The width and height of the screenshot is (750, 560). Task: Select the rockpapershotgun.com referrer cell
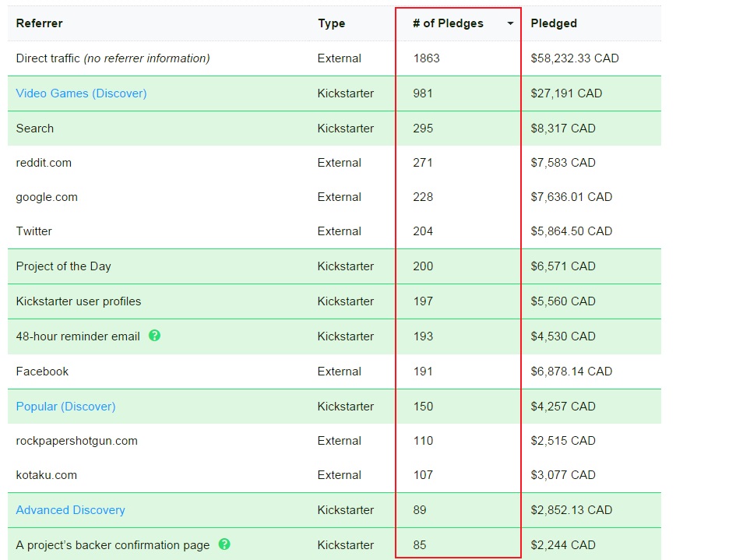click(76, 441)
